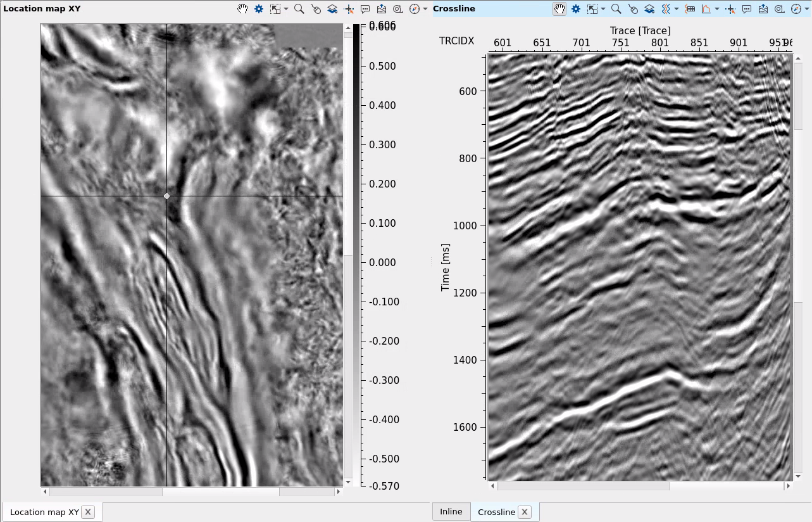Click the grayscale color bar at 0.000
Viewport: 812px width, 522px height.
pyautogui.click(x=356, y=262)
